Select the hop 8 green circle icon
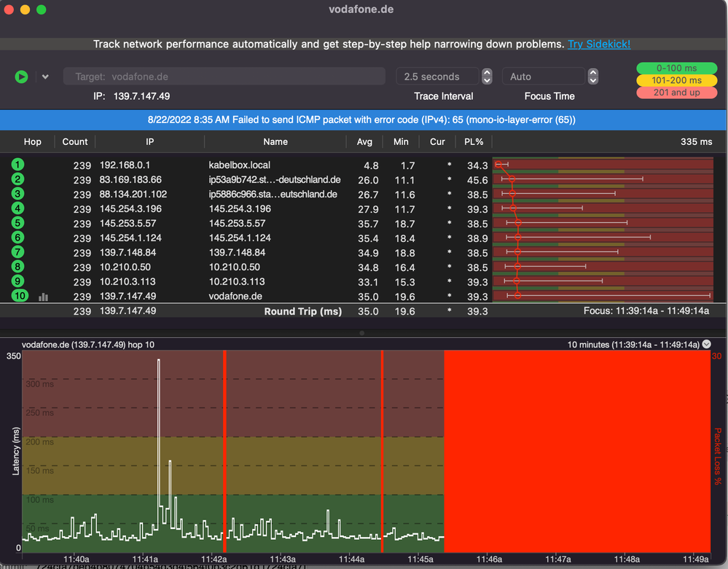The image size is (728, 569). [17, 267]
